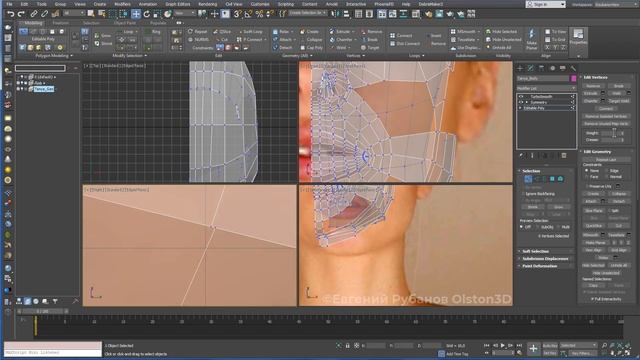Click the Hide Selected ribbon icon
The height and width of the screenshot is (360, 640).
click(x=502, y=31)
